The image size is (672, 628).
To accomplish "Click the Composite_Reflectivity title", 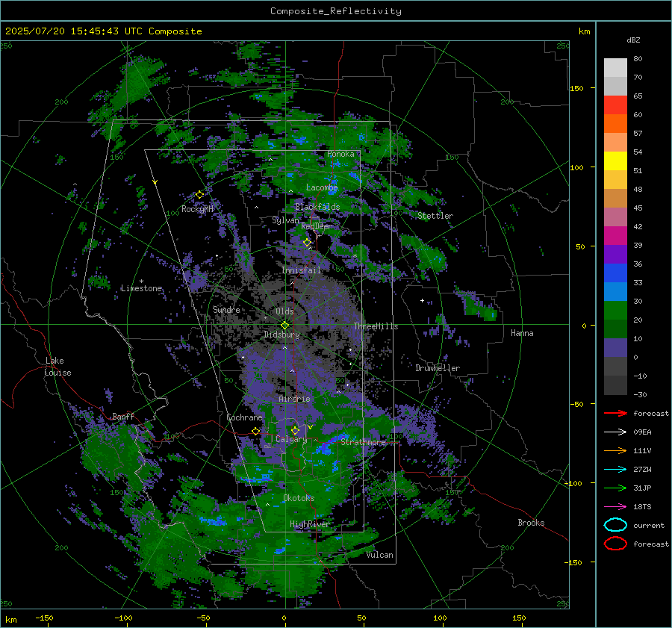I will pyautogui.click(x=335, y=11).
